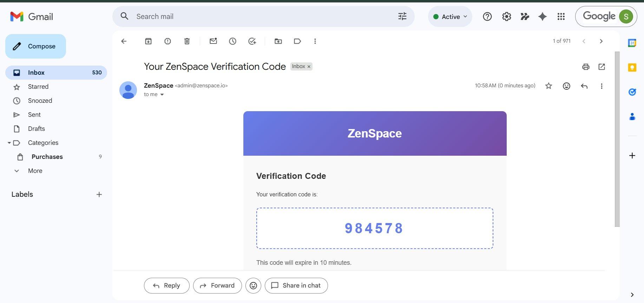Click the sender name ZenSpace
This screenshot has height=303, width=644.
[x=158, y=86]
